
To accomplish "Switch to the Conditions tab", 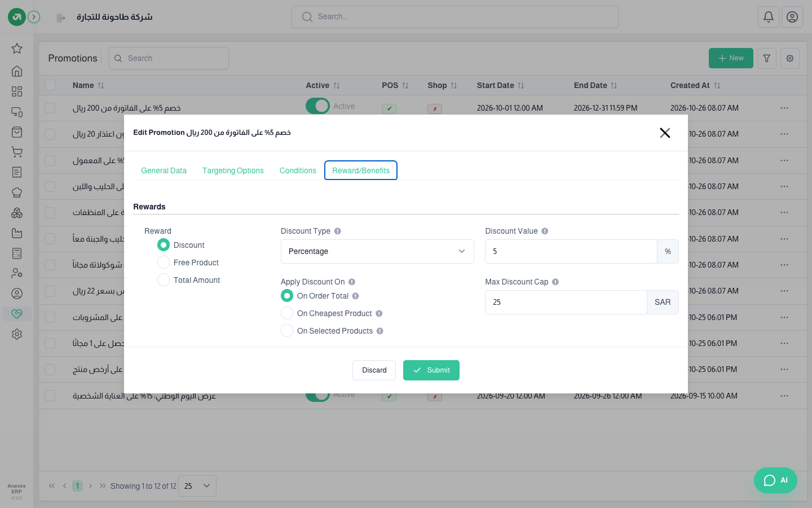I will tap(298, 170).
